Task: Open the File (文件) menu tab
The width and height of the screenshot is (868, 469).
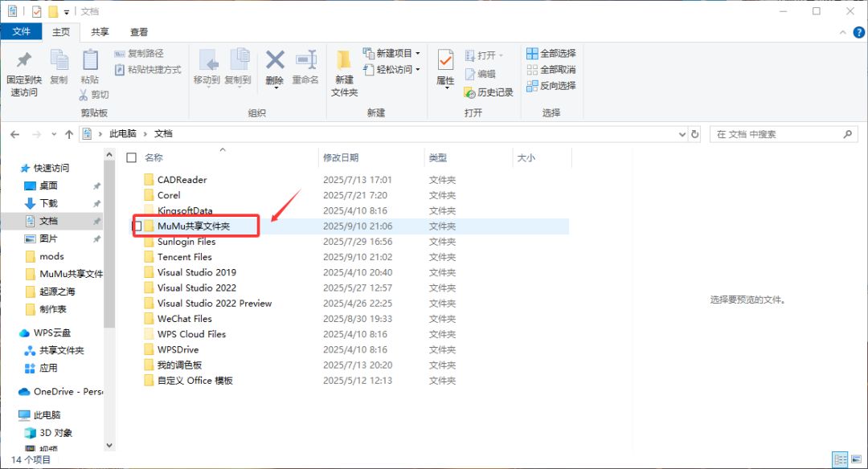Action: pos(21,31)
